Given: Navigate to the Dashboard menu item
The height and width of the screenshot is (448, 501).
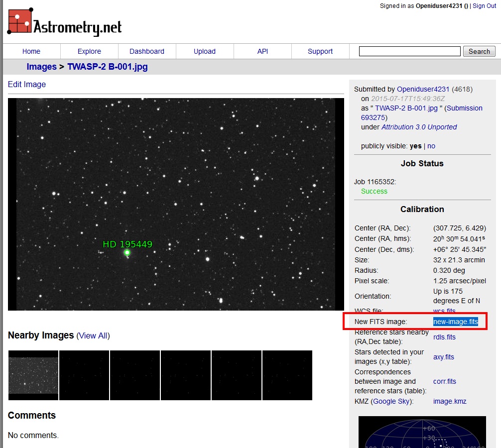Looking at the screenshot, I should click(x=146, y=51).
